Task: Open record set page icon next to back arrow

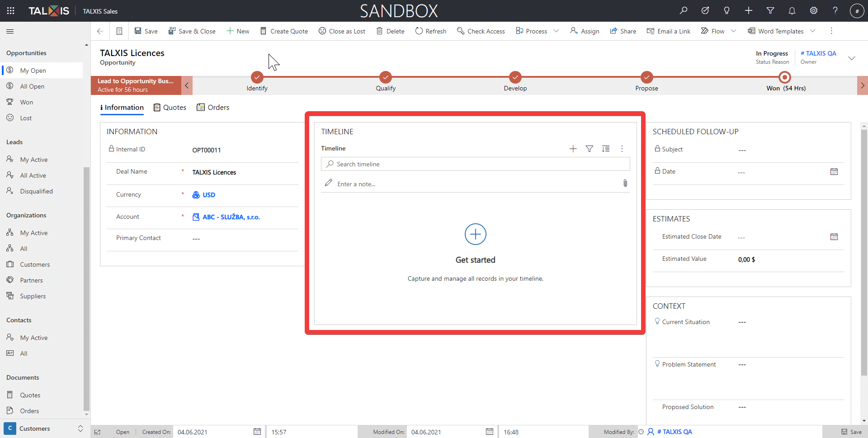Action: [119, 31]
